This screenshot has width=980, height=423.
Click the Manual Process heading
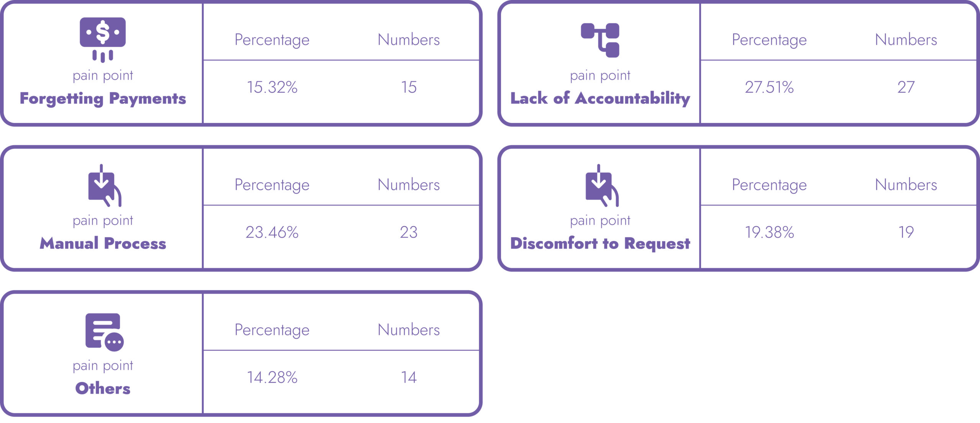click(103, 243)
